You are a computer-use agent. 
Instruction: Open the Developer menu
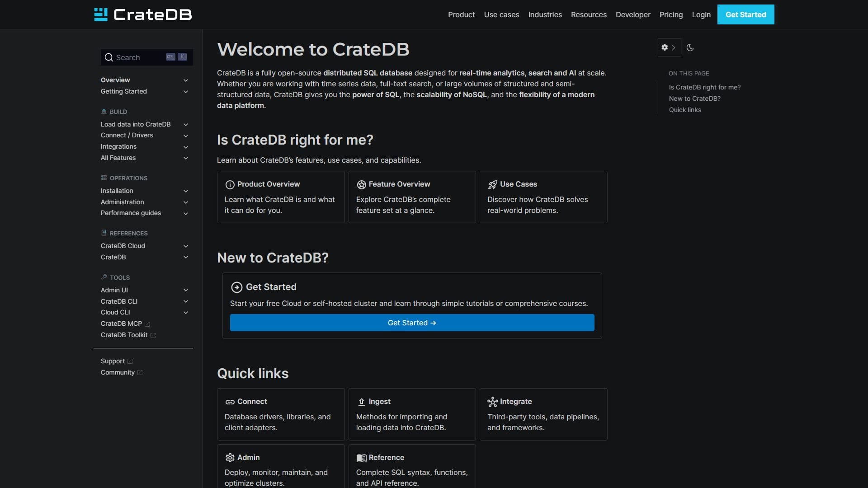(x=633, y=14)
